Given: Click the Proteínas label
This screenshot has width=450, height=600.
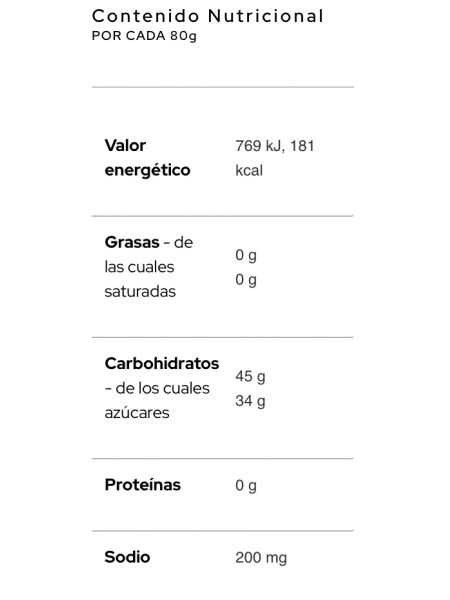Looking at the screenshot, I should [143, 485].
